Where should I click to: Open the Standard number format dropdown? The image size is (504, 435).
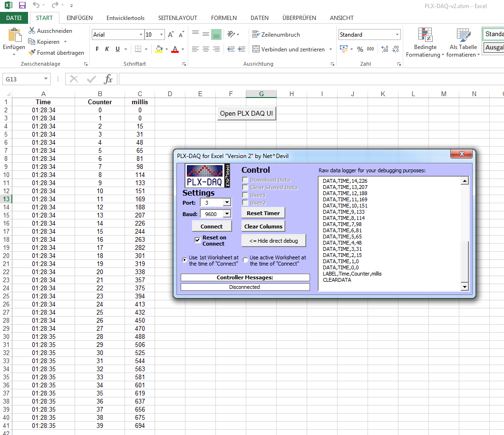pyautogui.click(x=397, y=34)
